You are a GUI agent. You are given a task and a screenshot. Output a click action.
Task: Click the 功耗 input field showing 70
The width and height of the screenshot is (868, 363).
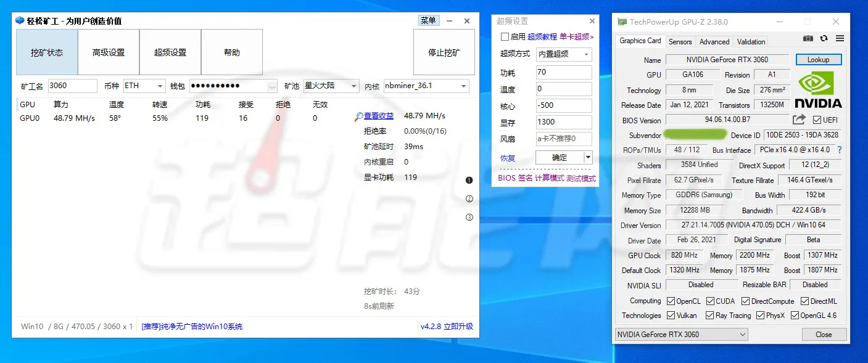[x=564, y=72]
